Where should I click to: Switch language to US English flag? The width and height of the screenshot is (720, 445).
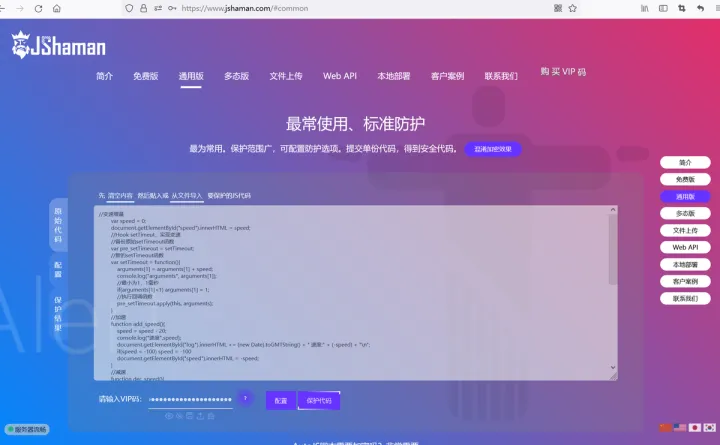click(x=680, y=428)
